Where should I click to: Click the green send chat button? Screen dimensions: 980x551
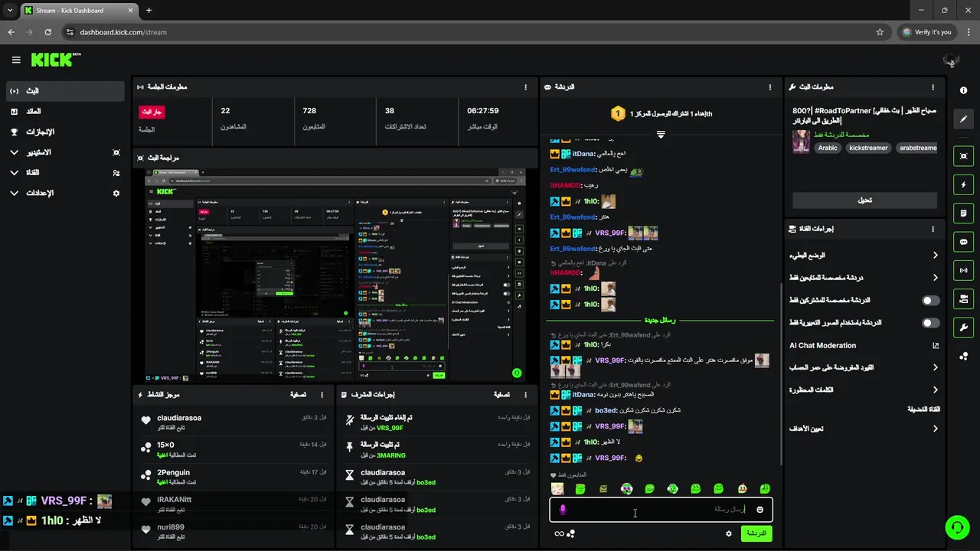[756, 533]
